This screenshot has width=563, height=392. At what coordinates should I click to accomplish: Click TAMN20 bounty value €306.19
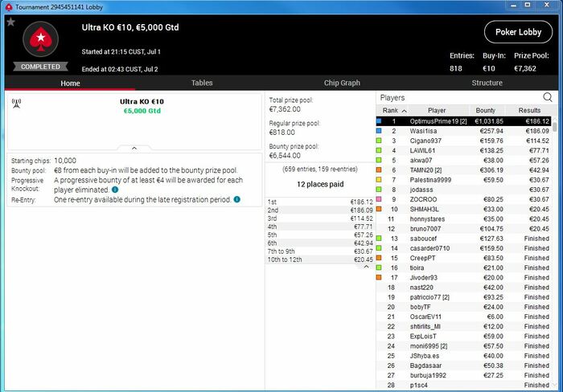pyautogui.click(x=491, y=170)
